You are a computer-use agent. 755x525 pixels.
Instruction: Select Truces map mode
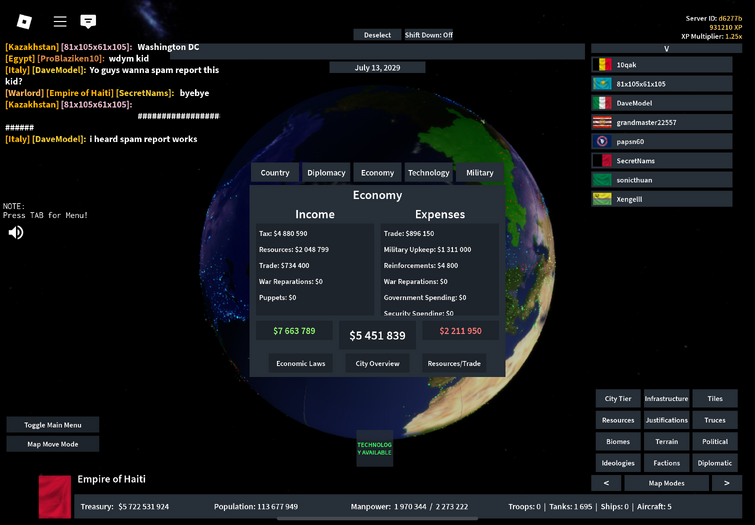(x=715, y=420)
